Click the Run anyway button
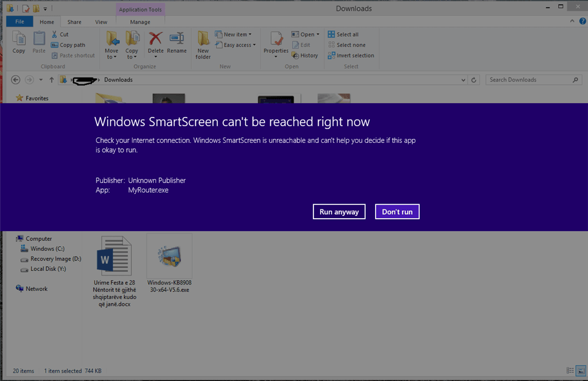This screenshot has height=381, width=588. point(339,212)
